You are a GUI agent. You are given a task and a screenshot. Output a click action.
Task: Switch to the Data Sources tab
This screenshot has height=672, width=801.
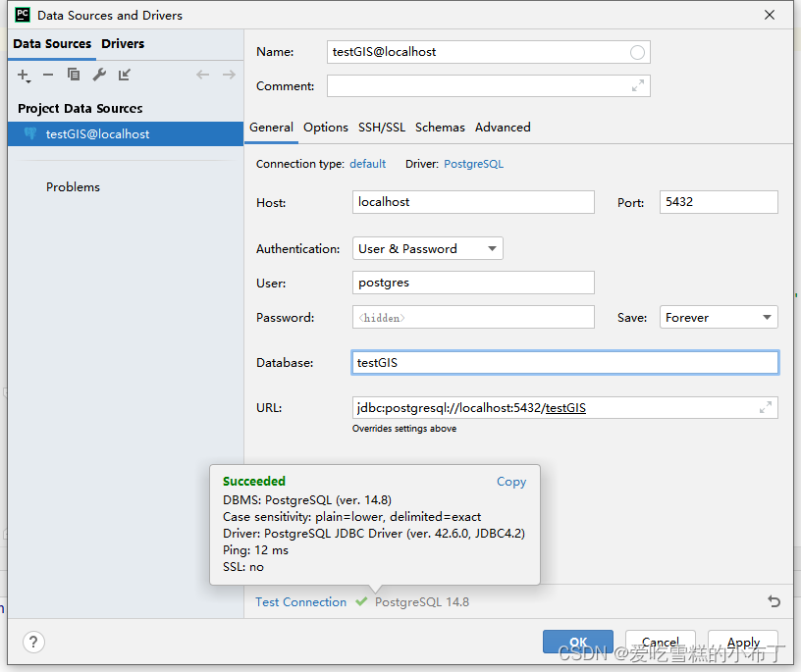tap(52, 44)
